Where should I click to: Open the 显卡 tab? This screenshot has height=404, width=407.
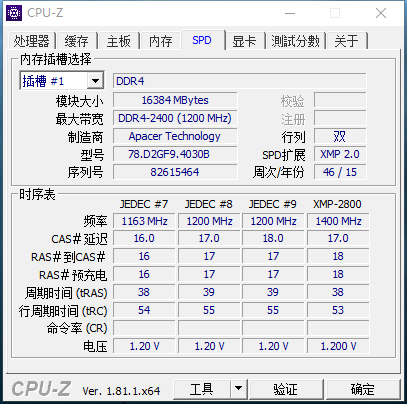244,41
